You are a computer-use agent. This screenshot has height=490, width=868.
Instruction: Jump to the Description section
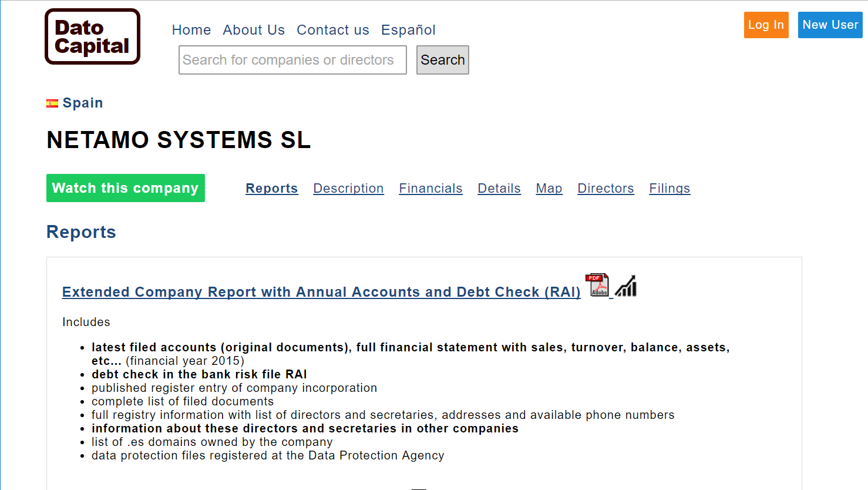348,189
